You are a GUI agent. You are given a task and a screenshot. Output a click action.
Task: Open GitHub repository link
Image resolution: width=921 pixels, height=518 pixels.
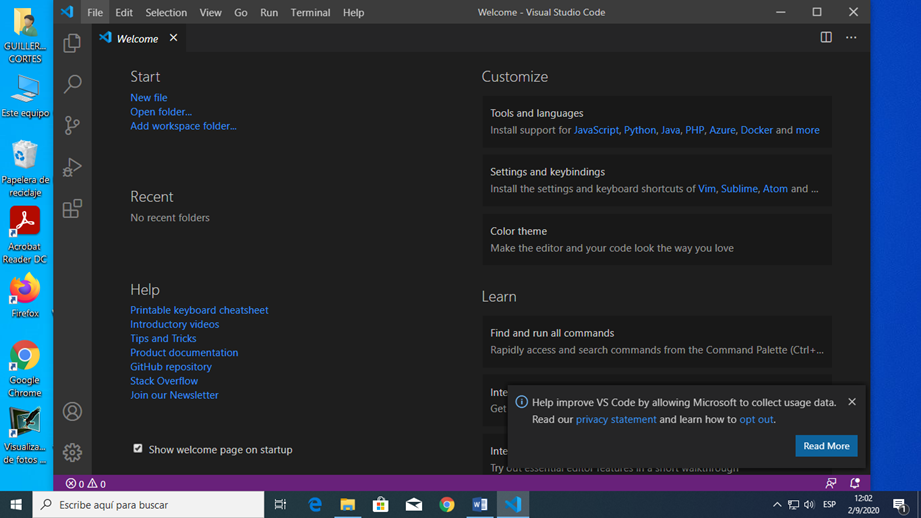click(171, 366)
